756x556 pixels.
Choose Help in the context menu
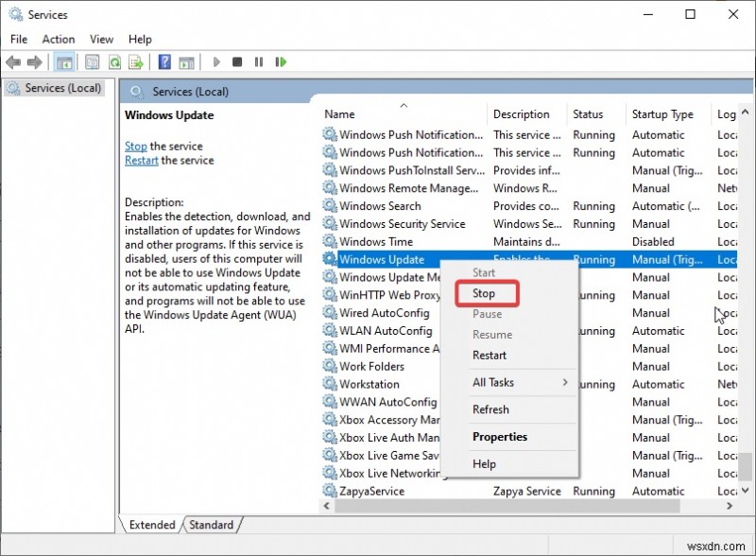click(x=508, y=464)
